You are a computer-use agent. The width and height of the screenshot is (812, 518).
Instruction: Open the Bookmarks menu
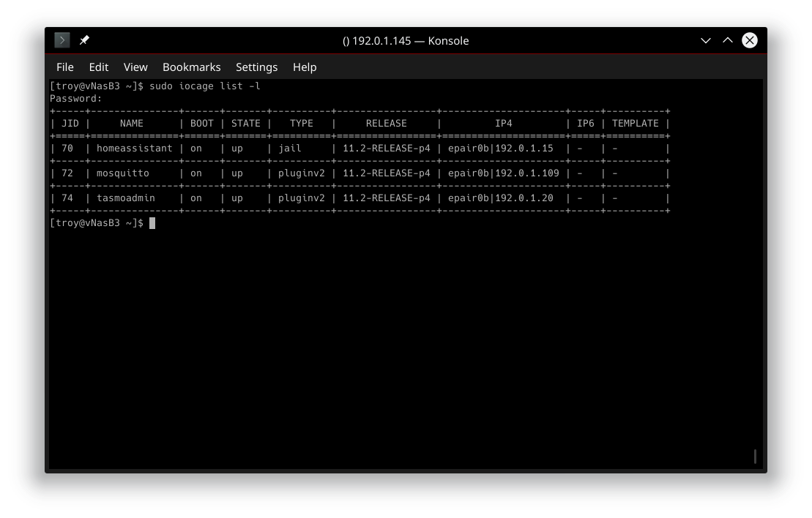click(x=192, y=67)
